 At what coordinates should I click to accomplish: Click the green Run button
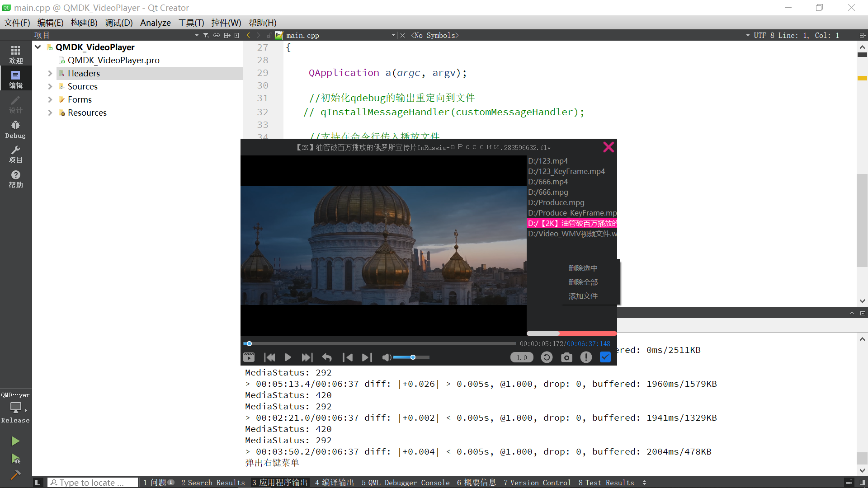[15, 441]
